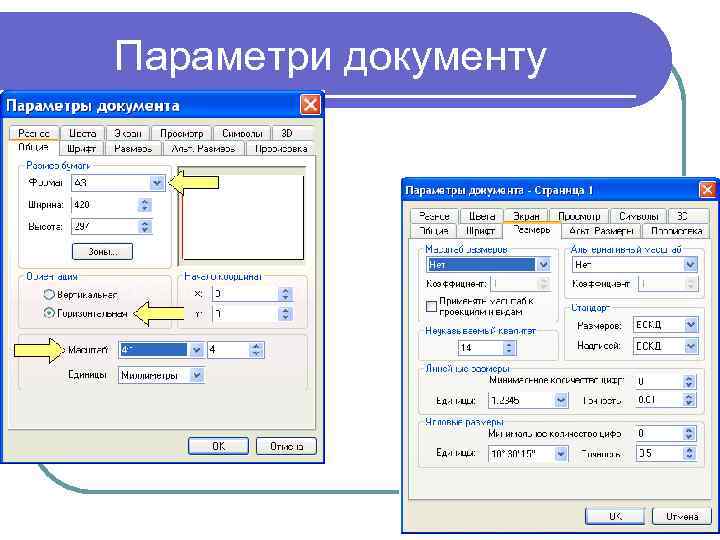Click OK in the Страница 1 dialog
Screen dimensions: 720x540
coord(615,516)
